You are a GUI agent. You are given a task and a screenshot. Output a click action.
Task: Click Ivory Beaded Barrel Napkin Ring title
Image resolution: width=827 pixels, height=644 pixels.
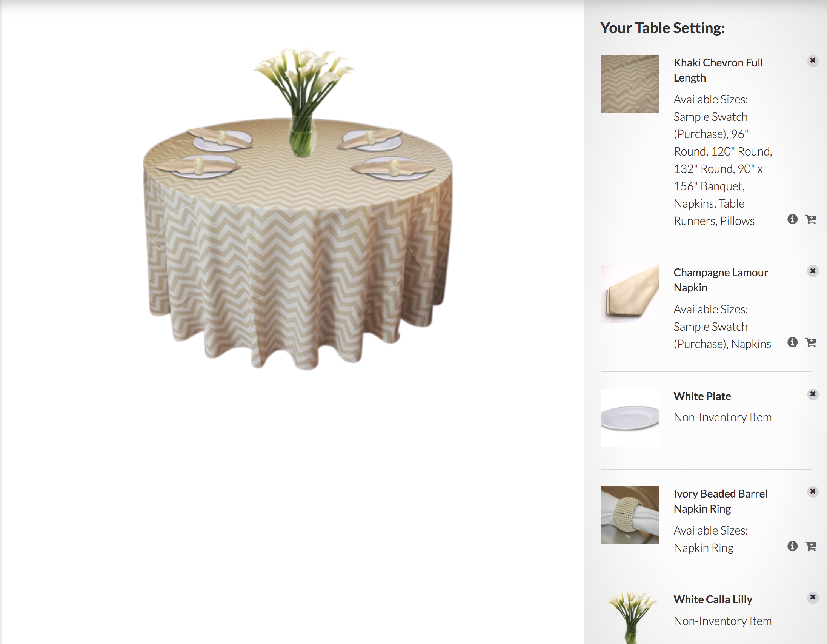(x=720, y=501)
